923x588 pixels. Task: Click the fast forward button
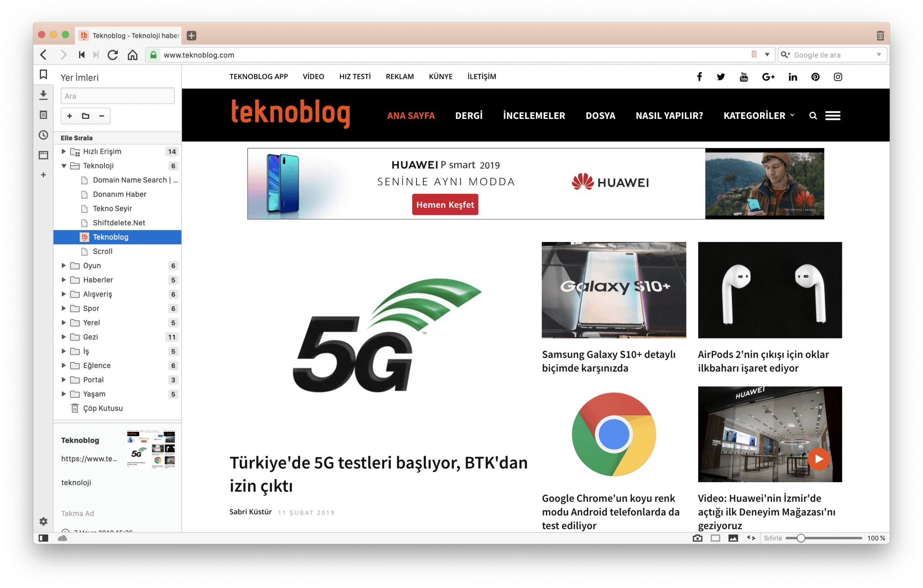[96, 55]
